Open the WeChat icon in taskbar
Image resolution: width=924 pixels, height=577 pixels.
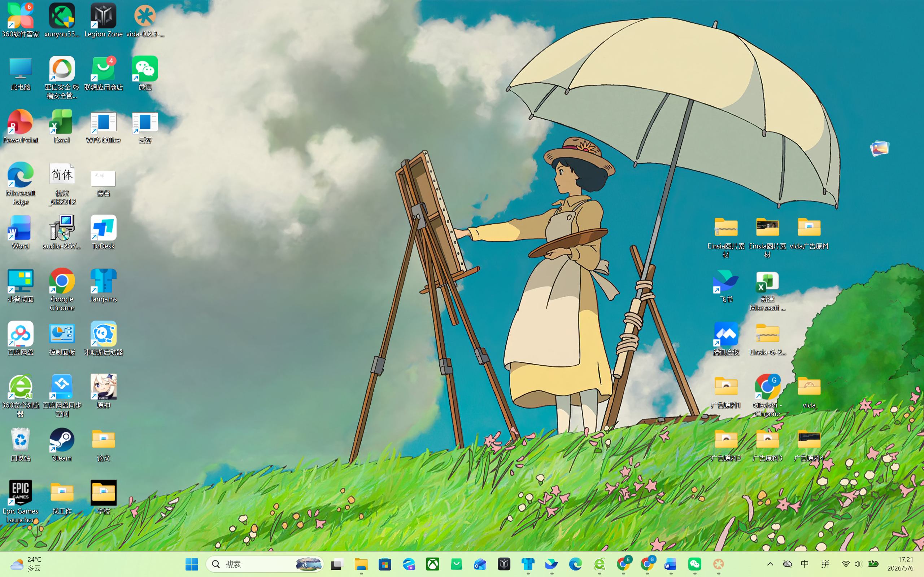point(694,564)
